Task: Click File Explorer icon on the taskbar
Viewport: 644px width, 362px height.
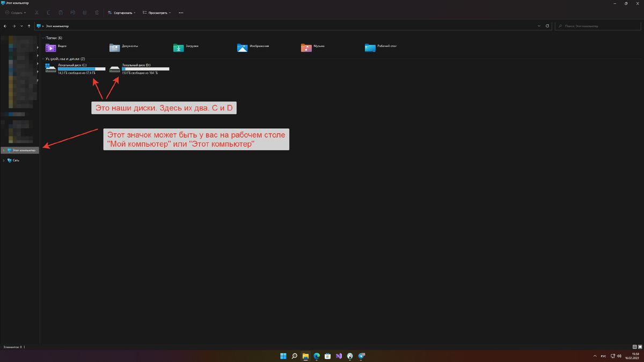Action: point(305,356)
